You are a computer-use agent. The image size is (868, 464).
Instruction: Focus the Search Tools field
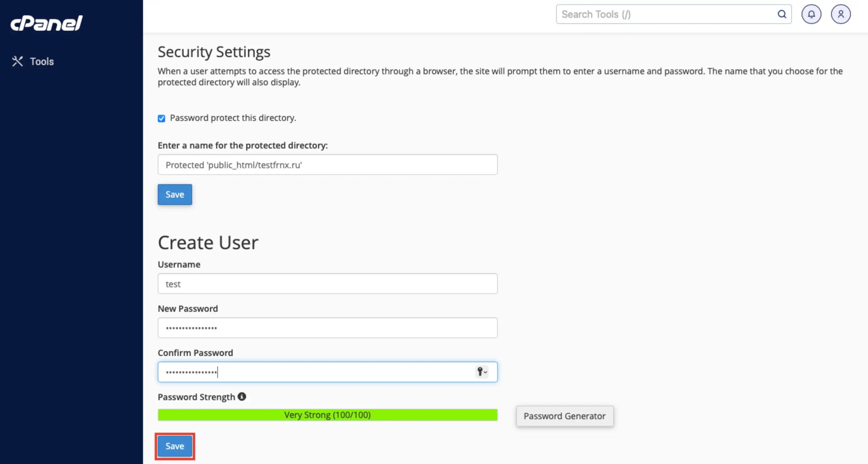pos(667,14)
